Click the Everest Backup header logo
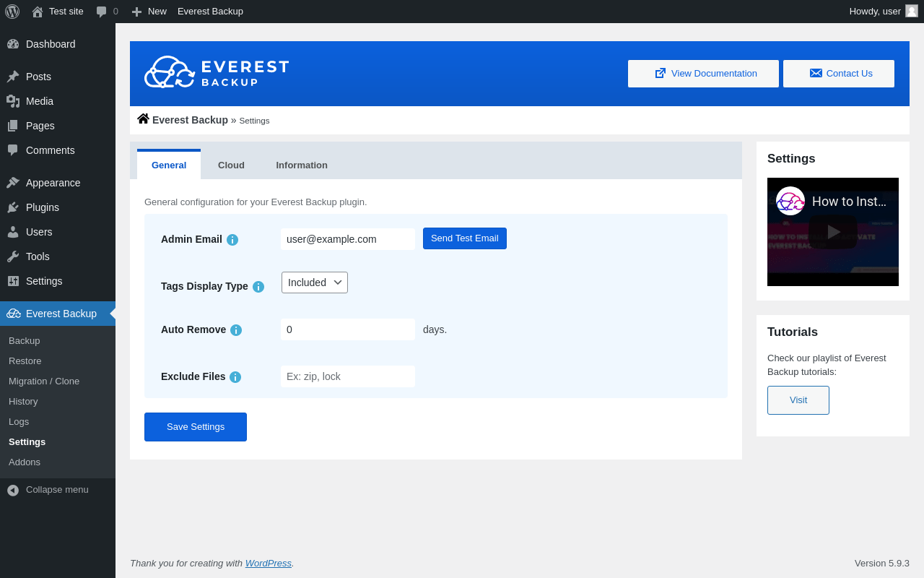The image size is (924, 578). pos(217,72)
